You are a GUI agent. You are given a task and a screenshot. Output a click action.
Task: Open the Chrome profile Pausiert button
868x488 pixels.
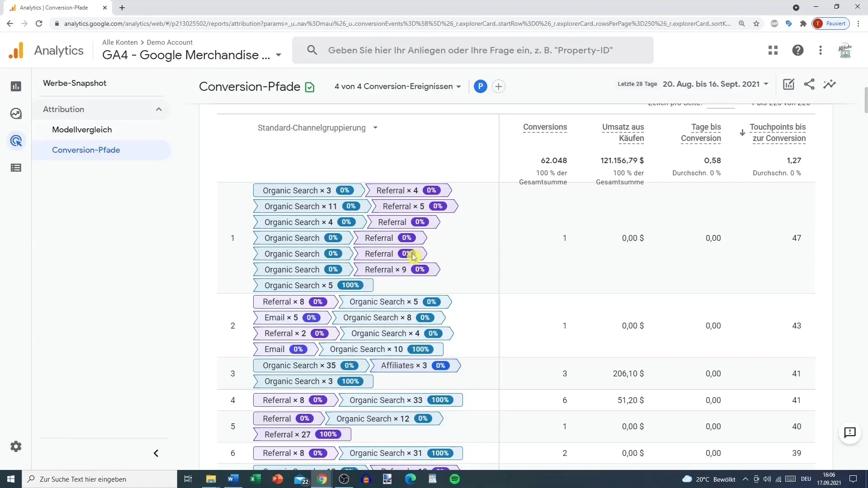(830, 23)
